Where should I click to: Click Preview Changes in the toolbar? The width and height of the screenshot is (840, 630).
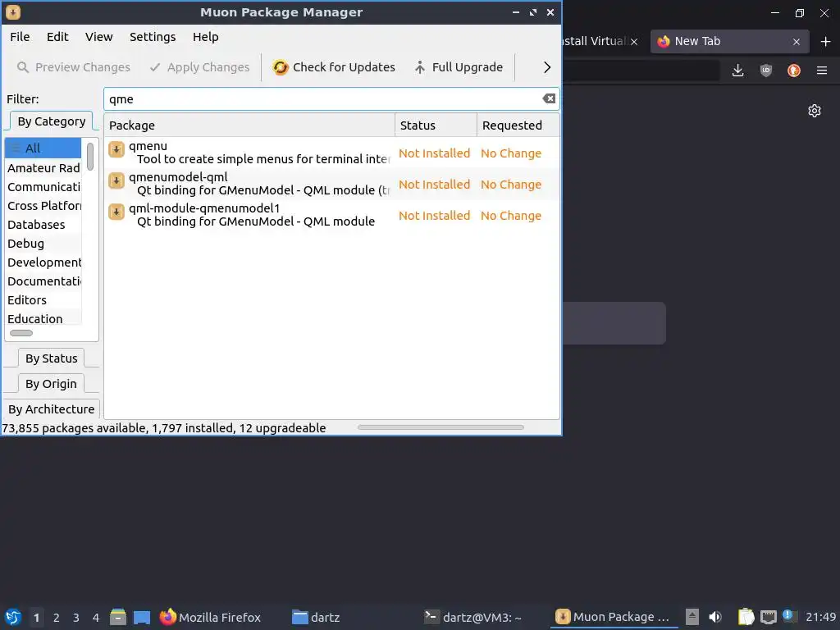point(74,67)
